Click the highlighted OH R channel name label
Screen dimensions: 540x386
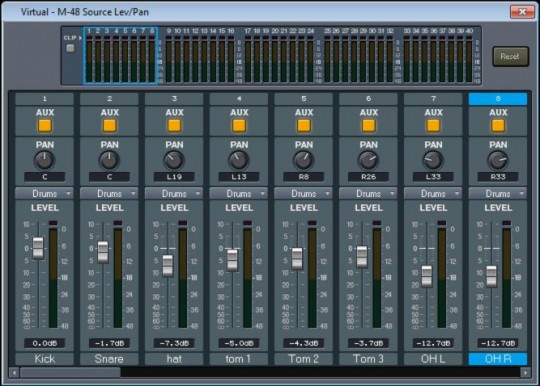coord(498,359)
